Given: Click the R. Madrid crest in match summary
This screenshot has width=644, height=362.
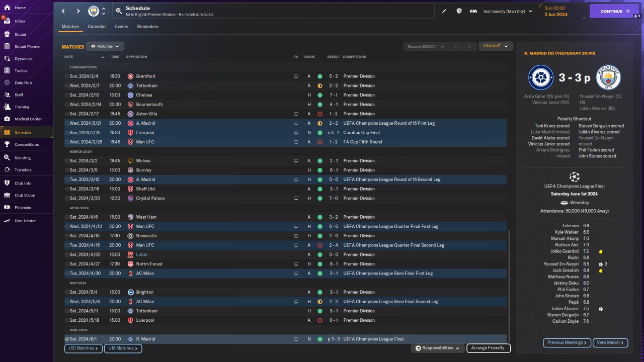Looking at the screenshot, I should pyautogui.click(x=541, y=78).
